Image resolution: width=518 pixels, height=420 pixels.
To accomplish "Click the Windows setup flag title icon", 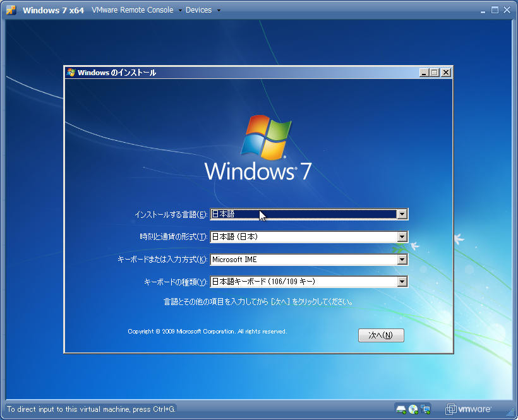I will click(x=71, y=72).
